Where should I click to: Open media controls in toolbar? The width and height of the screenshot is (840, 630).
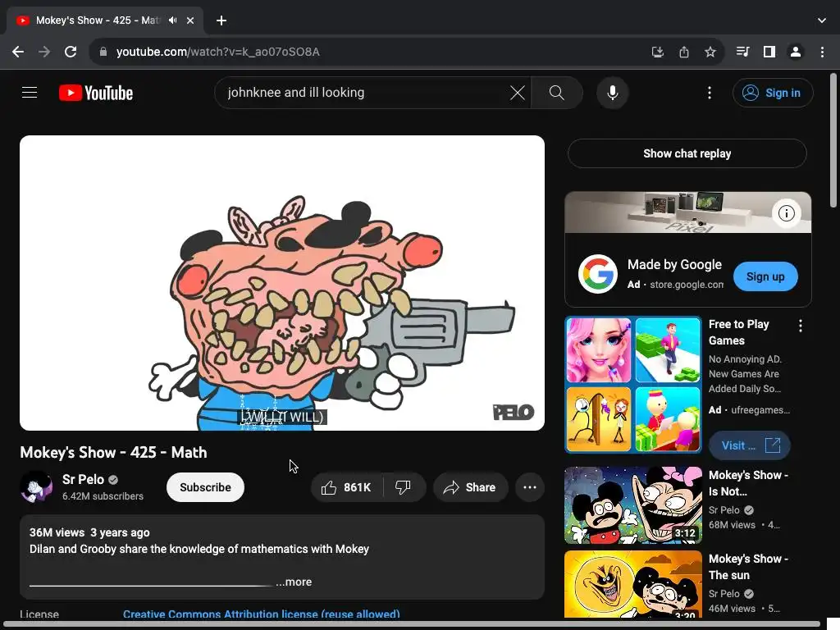(742, 52)
